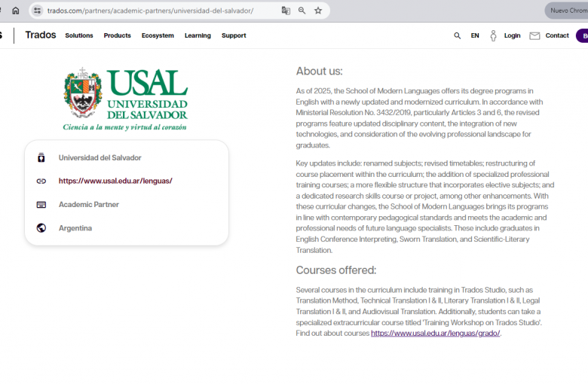The image size is (588, 384).
Task: Click the Universidad del Salvador name text
Action: (100, 157)
